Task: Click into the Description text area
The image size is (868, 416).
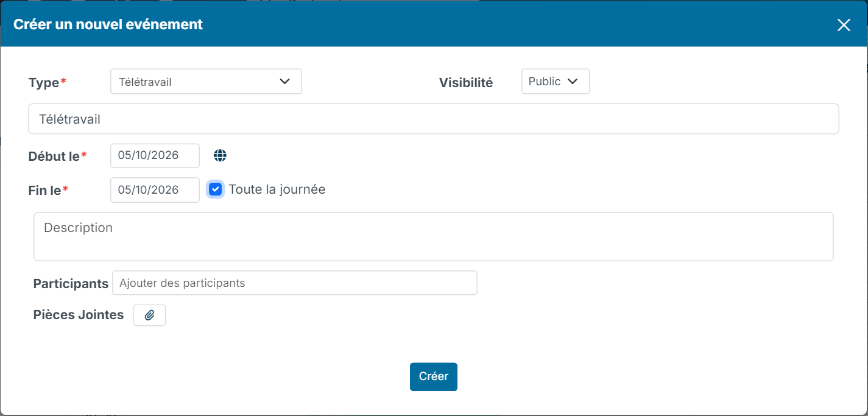Action: click(434, 236)
